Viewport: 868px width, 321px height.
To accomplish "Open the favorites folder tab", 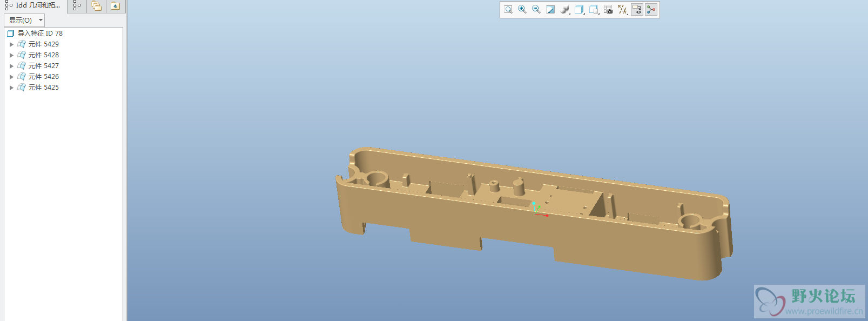I will coord(115,6).
